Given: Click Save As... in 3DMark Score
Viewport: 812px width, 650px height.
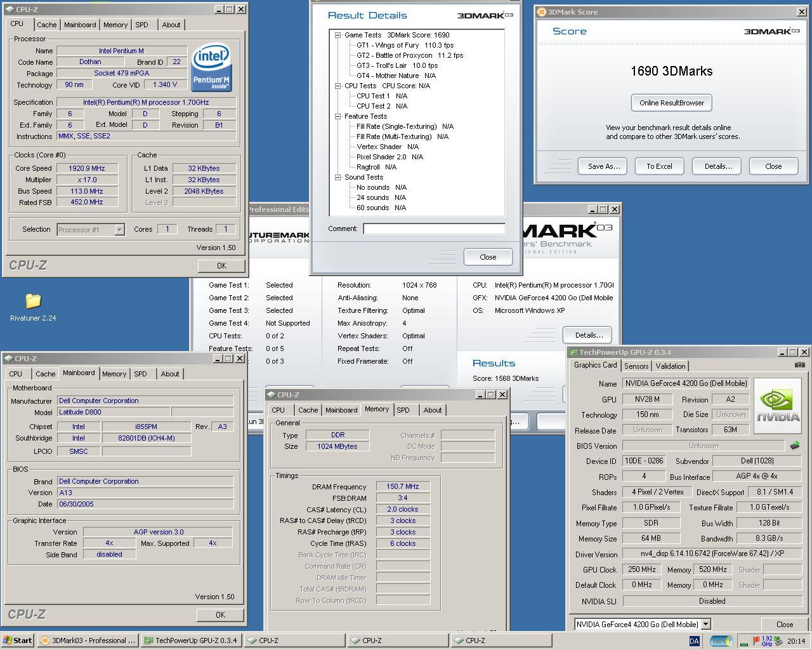Looking at the screenshot, I should click(603, 166).
